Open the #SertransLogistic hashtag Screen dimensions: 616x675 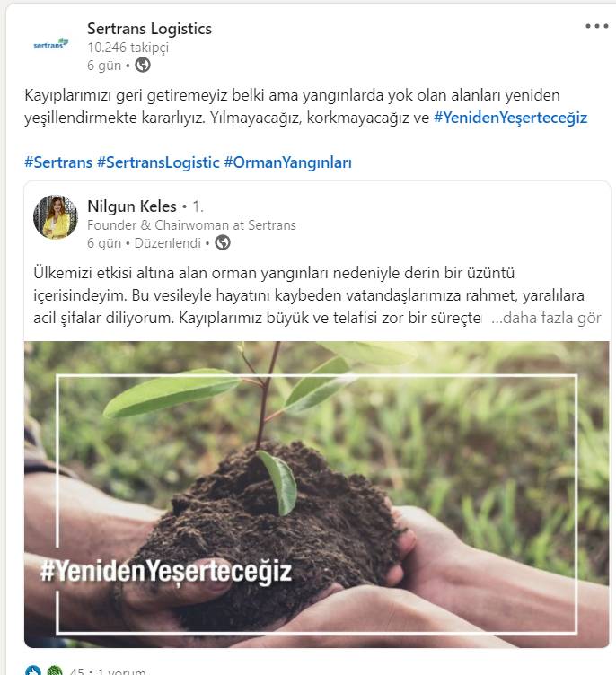point(159,162)
